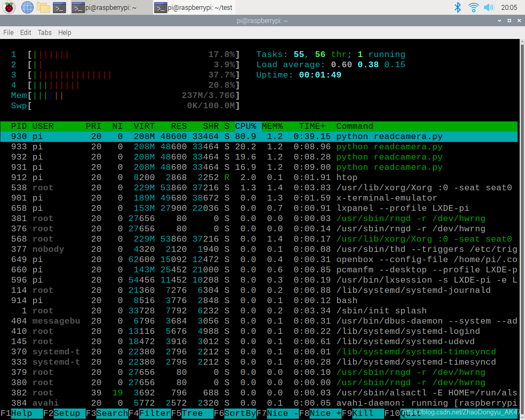Click the F1 Help function button

pos(21,413)
